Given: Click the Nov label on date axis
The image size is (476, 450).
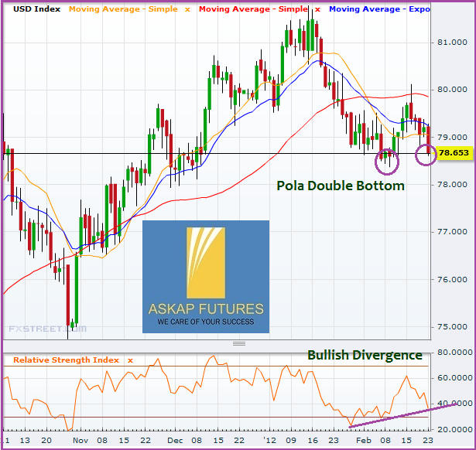Looking at the screenshot, I should pyautogui.click(x=81, y=441).
